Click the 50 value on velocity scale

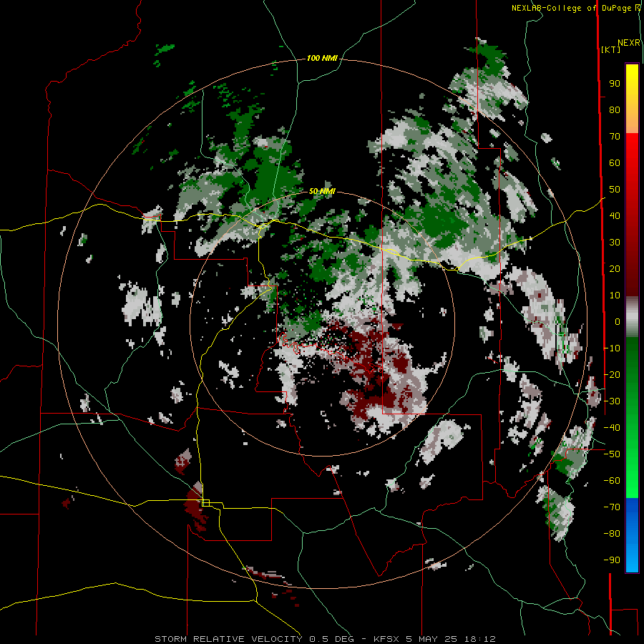tap(615, 190)
